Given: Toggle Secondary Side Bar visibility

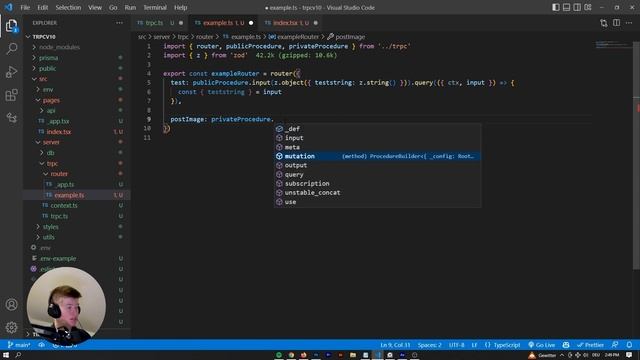Looking at the screenshot, I should pos(577,7).
